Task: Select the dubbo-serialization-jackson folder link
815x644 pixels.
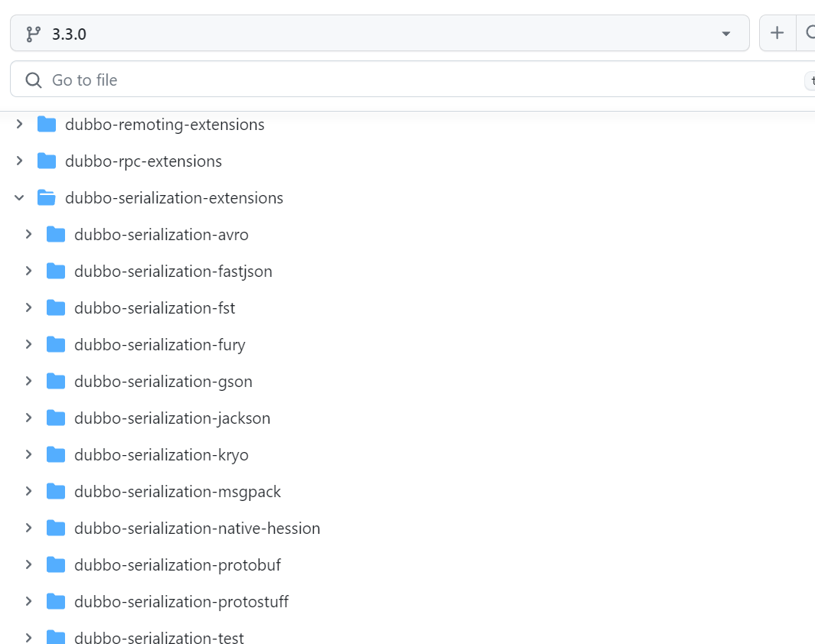Action: [172, 418]
